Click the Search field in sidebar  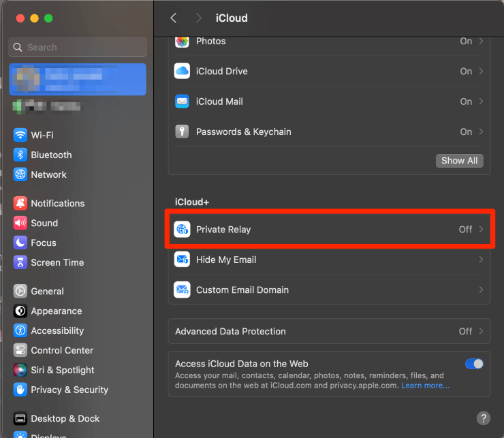tap(78, 47)
